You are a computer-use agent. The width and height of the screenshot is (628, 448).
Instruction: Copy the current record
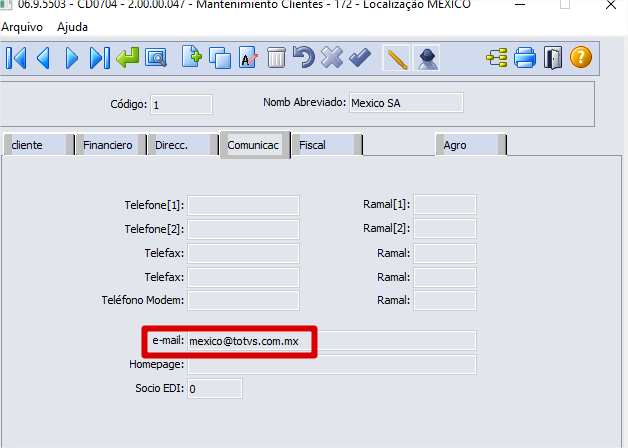220,58
